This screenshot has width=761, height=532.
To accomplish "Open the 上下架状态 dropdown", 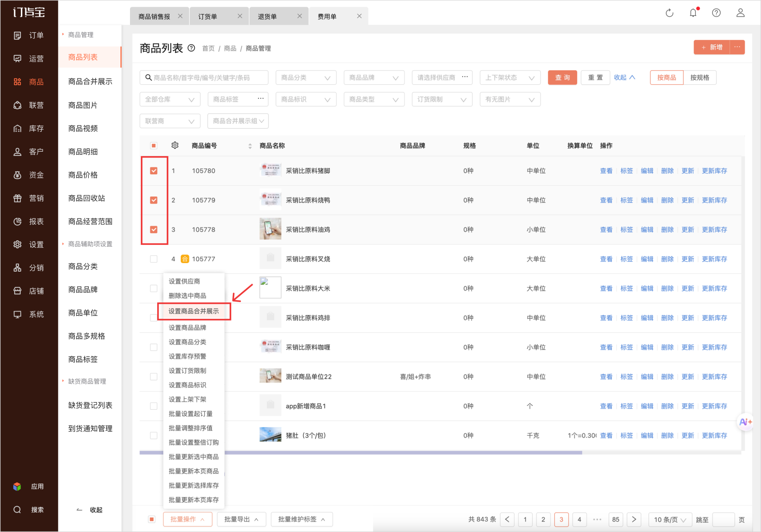I will 510,77.
